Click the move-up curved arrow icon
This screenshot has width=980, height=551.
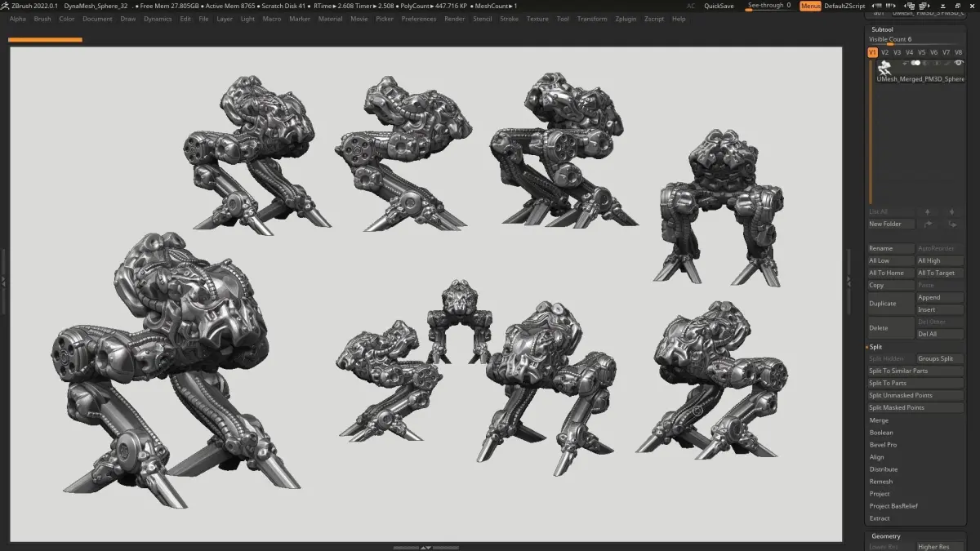[928, 224]
